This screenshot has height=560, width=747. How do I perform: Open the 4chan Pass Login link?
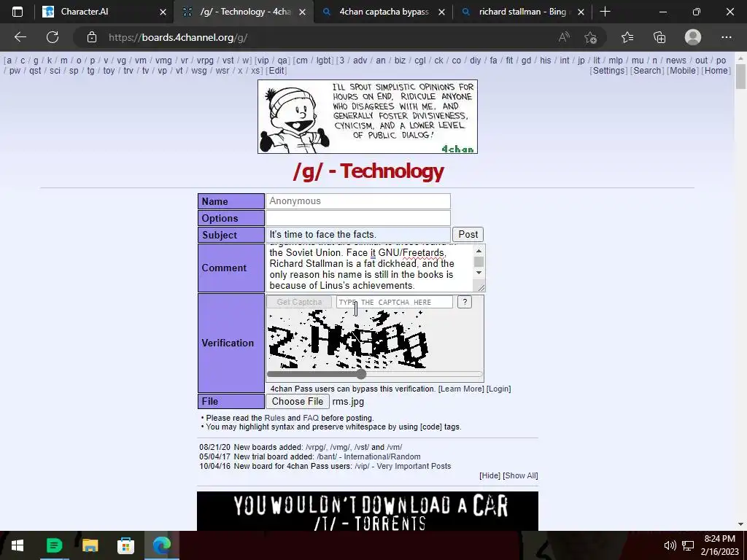click(498, 389)
